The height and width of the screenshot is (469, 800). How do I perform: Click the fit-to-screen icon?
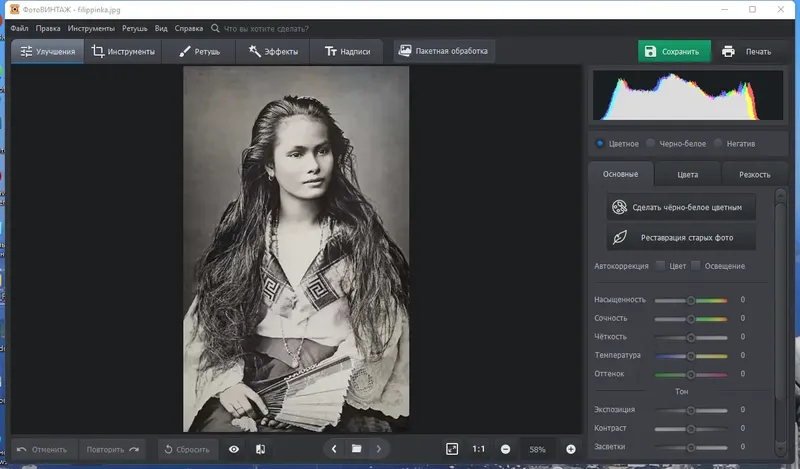[x=452, y=450]
